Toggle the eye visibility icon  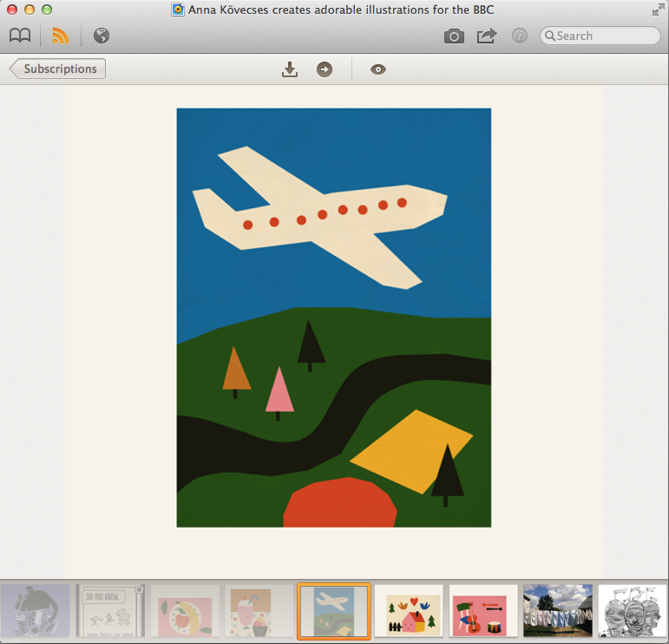(377, 69)
